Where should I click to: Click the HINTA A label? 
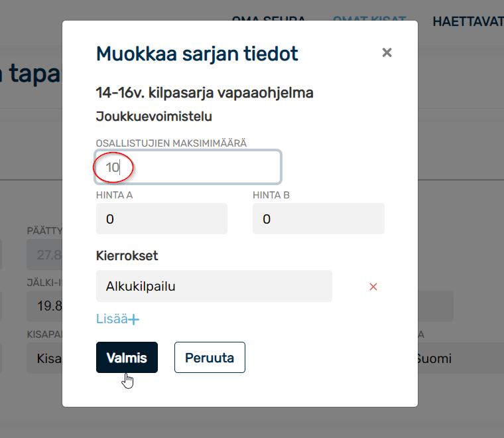(115, 195)
